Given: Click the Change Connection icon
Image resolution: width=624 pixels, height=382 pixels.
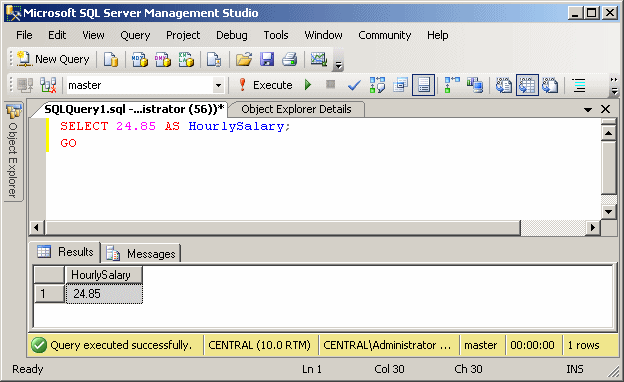Looking at the screenshot, I should tap(48, 85).
